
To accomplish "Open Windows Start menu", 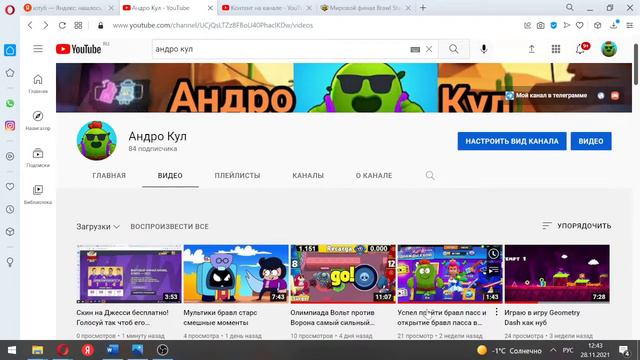I will coord(12,350).
